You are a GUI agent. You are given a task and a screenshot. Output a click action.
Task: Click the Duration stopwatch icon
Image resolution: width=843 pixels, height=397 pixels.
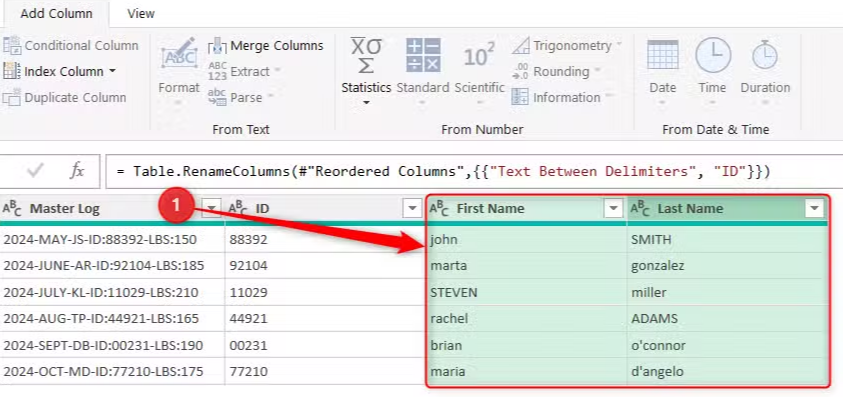coord(765,55)
